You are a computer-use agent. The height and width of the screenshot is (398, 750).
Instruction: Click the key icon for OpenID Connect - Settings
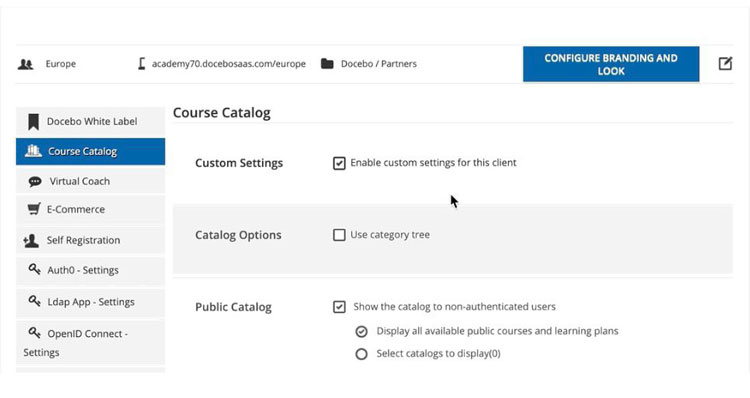[x=34, y=332]
